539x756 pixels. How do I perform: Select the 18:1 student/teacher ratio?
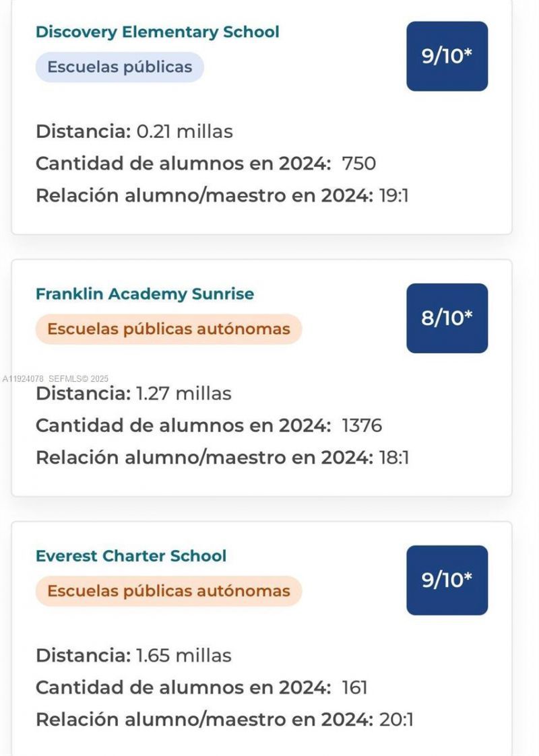click(394, 458)
